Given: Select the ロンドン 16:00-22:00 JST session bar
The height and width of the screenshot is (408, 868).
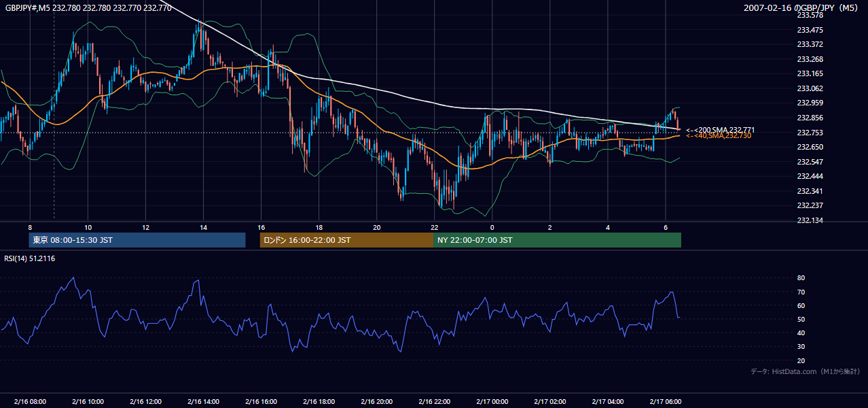Looking at the screenshot, I should (346, 240).
